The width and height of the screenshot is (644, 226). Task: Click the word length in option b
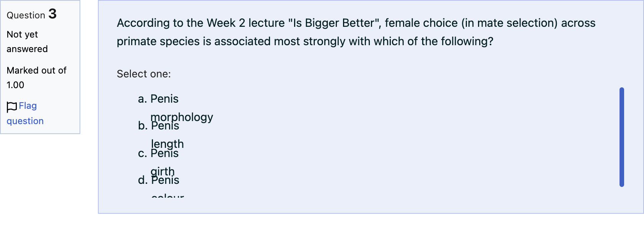point(168,144)
